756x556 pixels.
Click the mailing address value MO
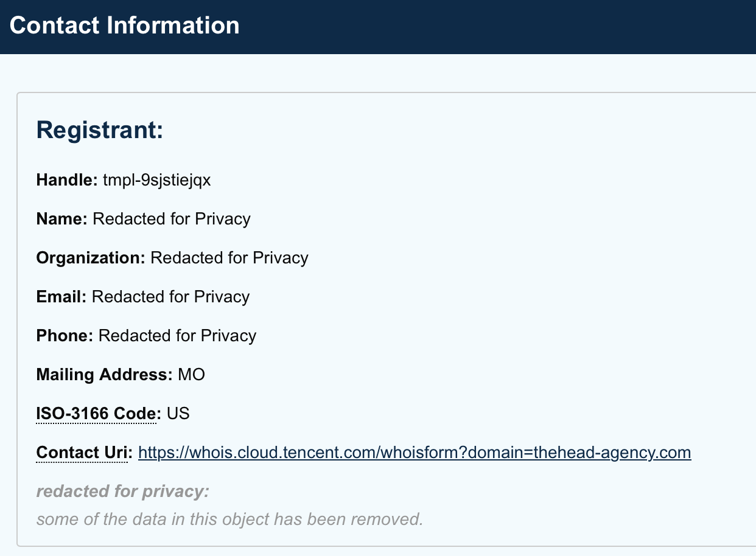click(x=192, y=375)
